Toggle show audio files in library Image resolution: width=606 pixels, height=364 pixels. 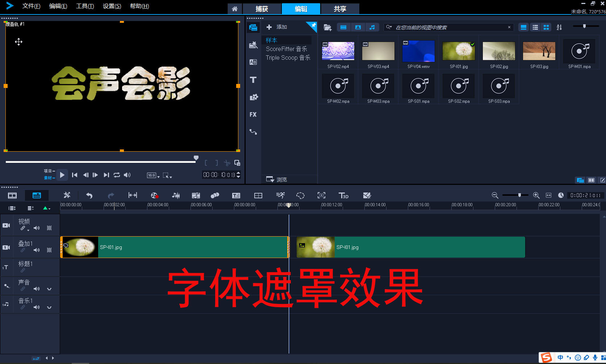[x=372, y=27]
